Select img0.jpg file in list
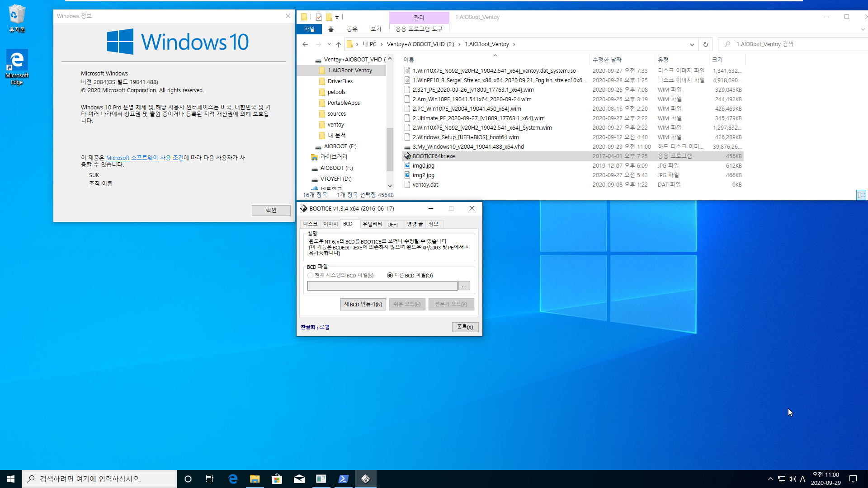Screen dimensions: 868x488 tap(423, 166)
